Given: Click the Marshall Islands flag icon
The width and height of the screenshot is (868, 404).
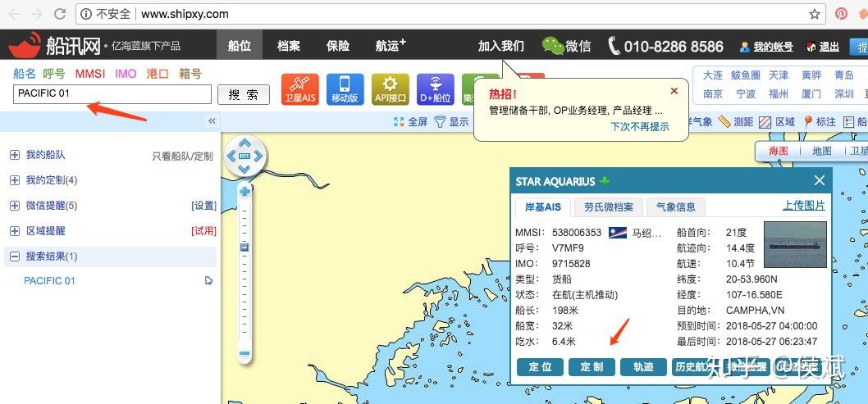Looking at the screenshot, I should pos(617,233).
